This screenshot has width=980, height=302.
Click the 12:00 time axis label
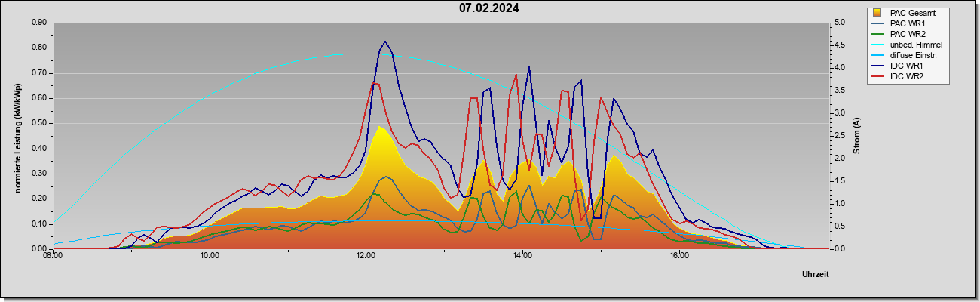point(366,256)
